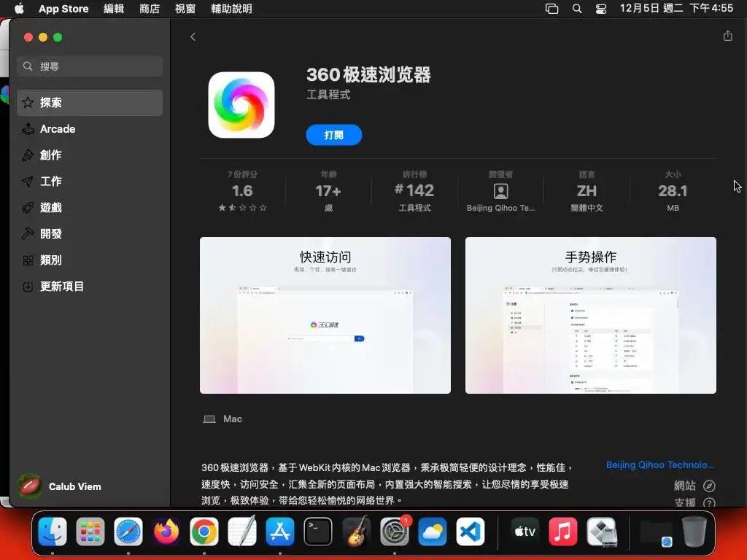Screen dimensions: 747x560
Task: Open the 類別 sidebar section
Action: click(x=90, y=260)
